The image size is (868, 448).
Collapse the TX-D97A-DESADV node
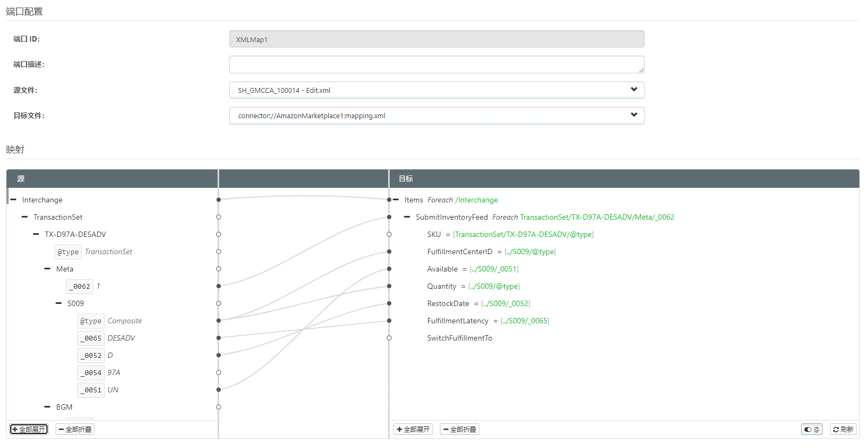coord(36,234)
